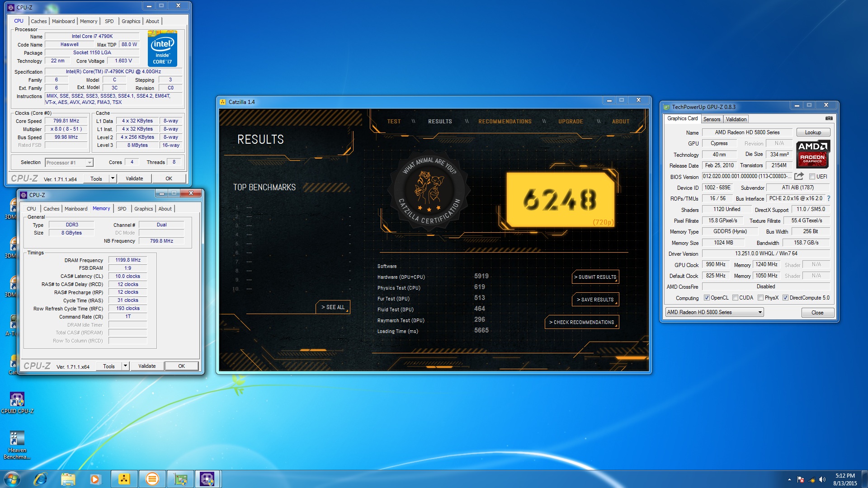Open the ABOUT section in Catzilla

coord(621,122)
